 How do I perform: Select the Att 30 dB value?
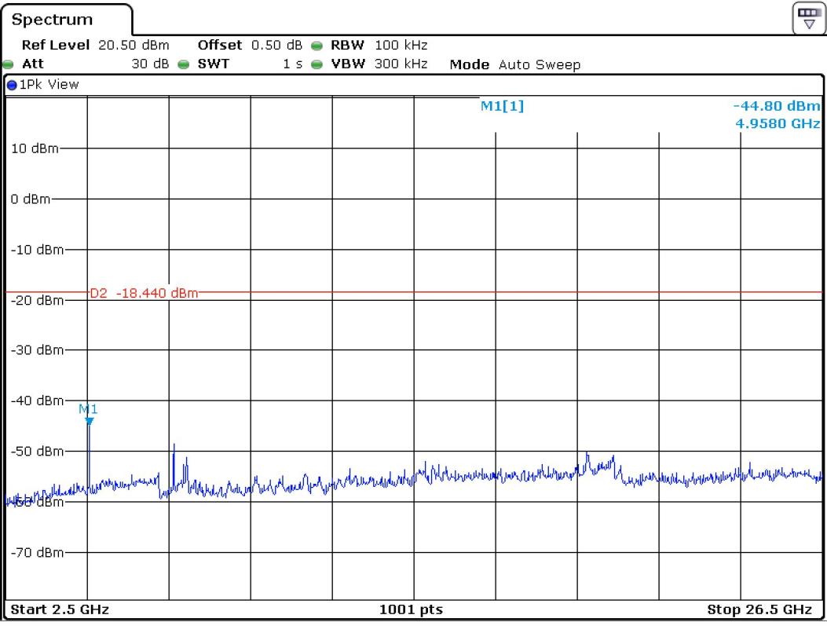[x=150, y=64]
